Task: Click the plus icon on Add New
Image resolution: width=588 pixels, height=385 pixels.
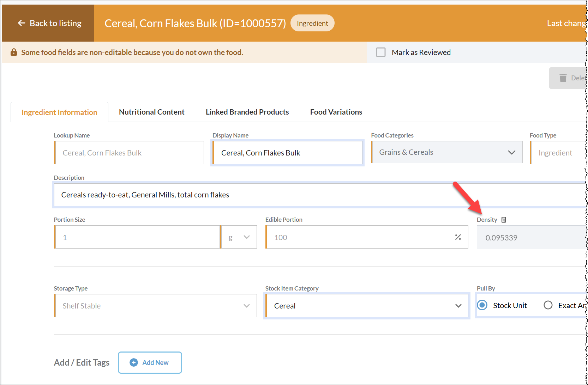Action: pyautogui.click(x=134, y=362)
